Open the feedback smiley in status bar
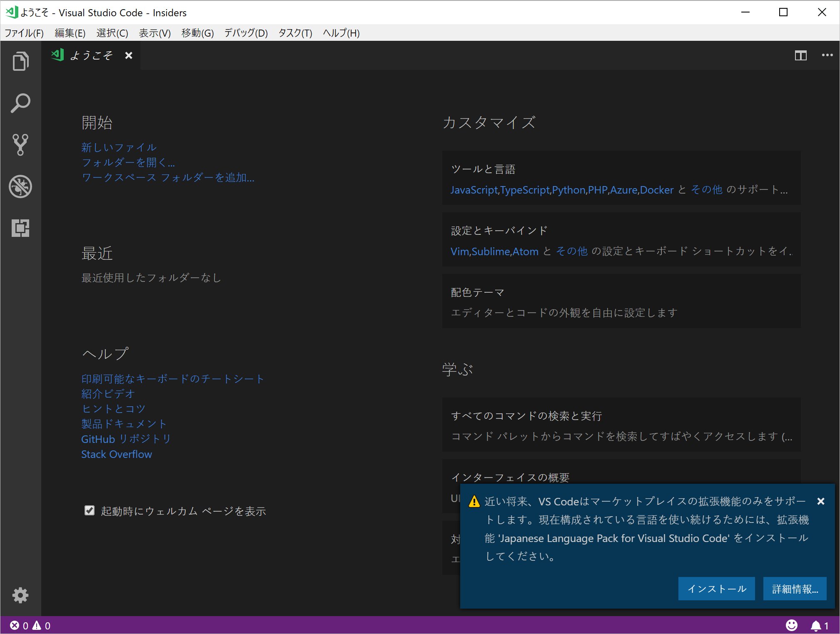This screenshot has height=634, width=840. [791, 625]
